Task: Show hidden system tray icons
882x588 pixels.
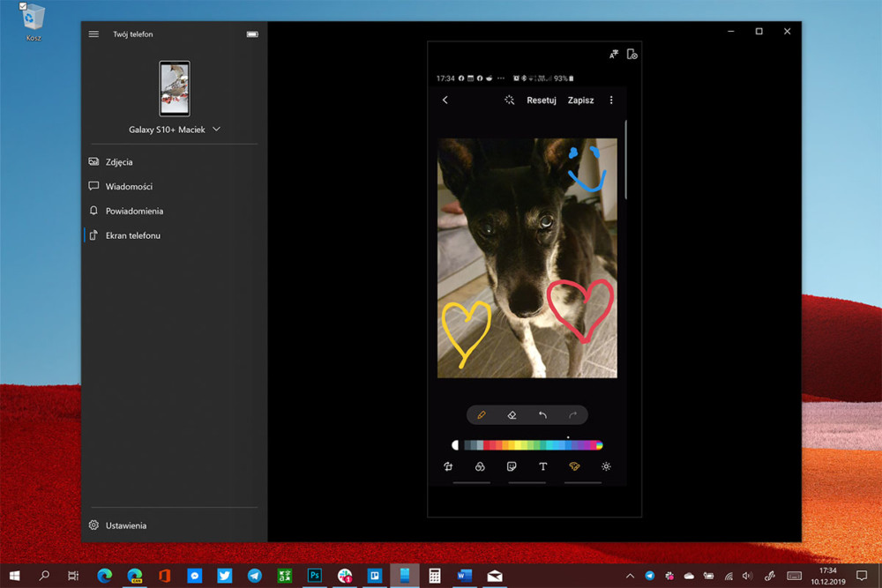Action: [630, 576]
